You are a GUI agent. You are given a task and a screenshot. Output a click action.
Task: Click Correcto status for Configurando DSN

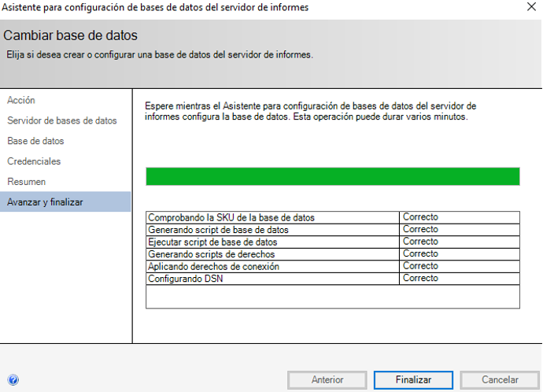pyautogui.click(x=420, y=279)
